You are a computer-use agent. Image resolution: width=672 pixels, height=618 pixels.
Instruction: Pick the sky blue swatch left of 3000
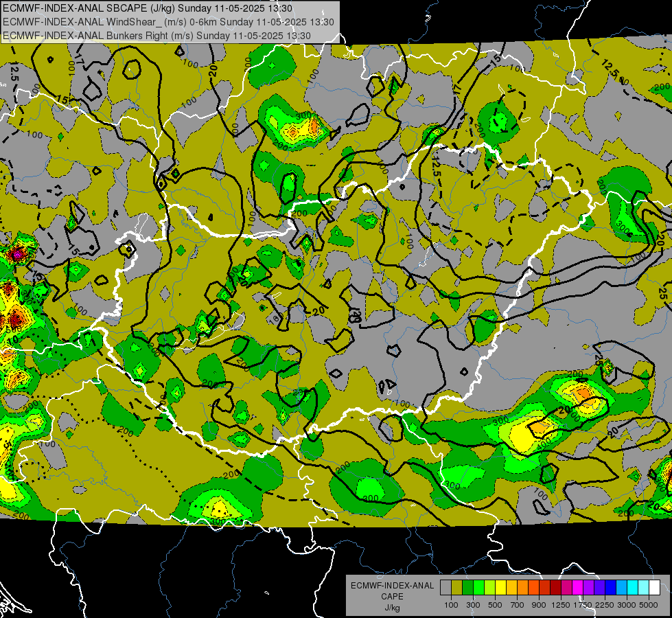coord(621,588)
